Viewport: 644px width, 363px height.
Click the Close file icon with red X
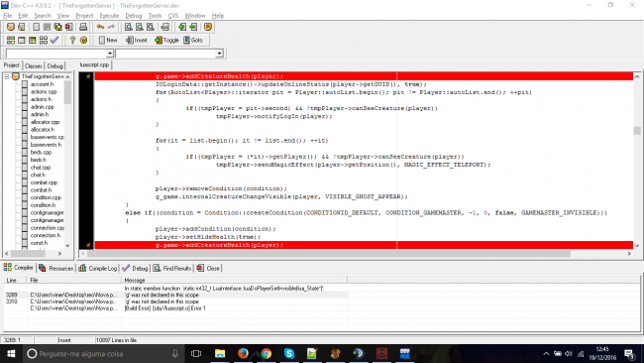tap(68, 27)
